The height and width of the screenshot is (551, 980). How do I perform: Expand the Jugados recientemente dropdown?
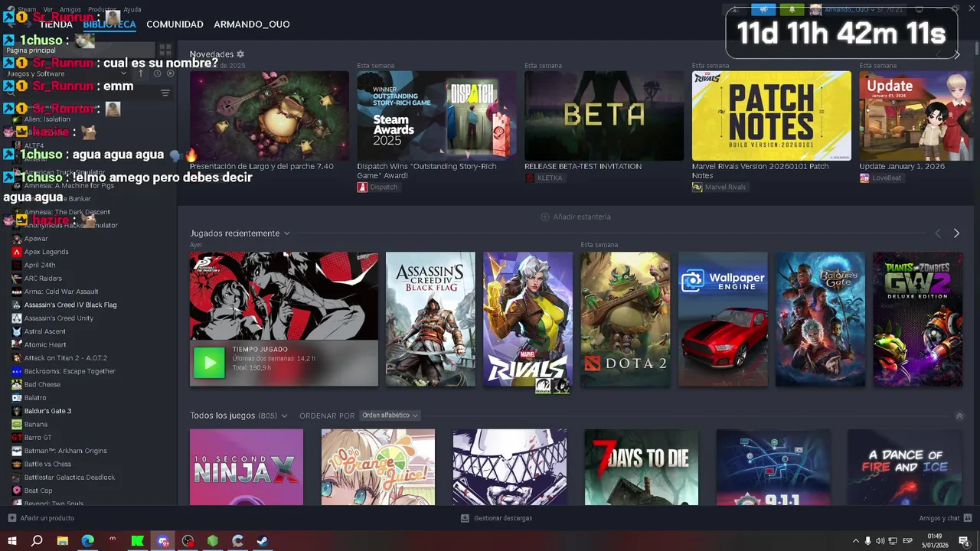coord(287,233)
